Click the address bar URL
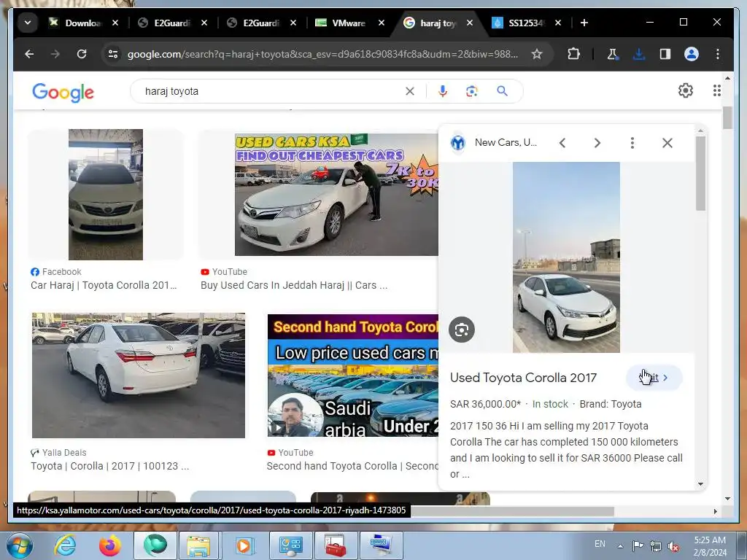 (322, 54)
